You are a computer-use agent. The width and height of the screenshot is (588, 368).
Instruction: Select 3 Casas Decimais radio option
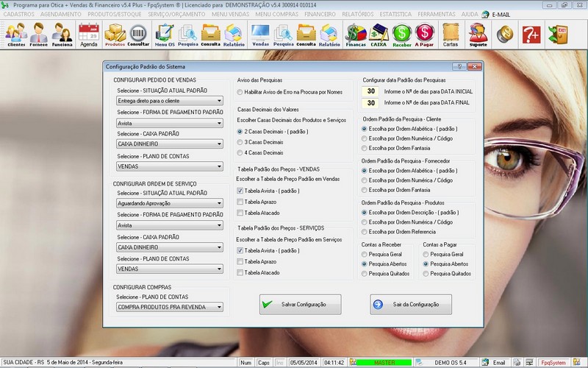click(x=240, y=142)
